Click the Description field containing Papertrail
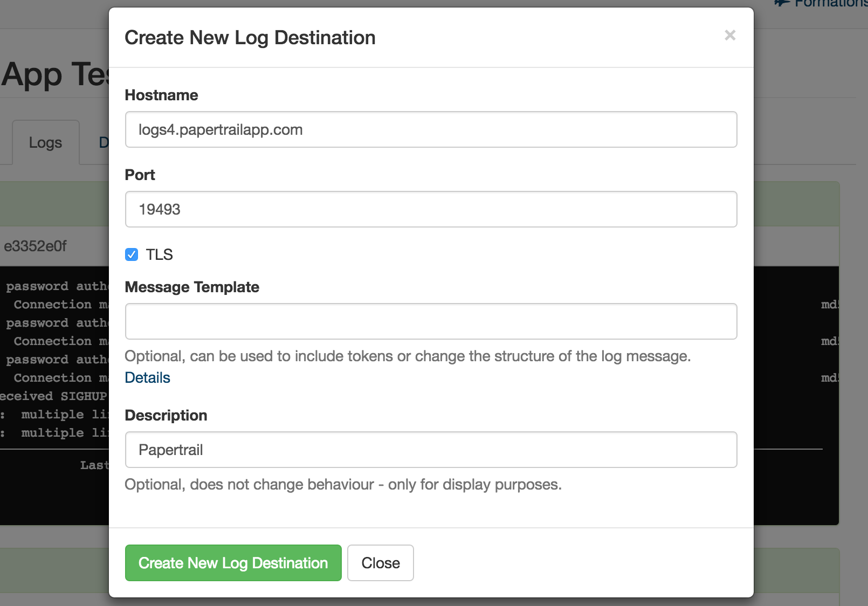Viewport: 868px width, 606px height. coord(431,450)
